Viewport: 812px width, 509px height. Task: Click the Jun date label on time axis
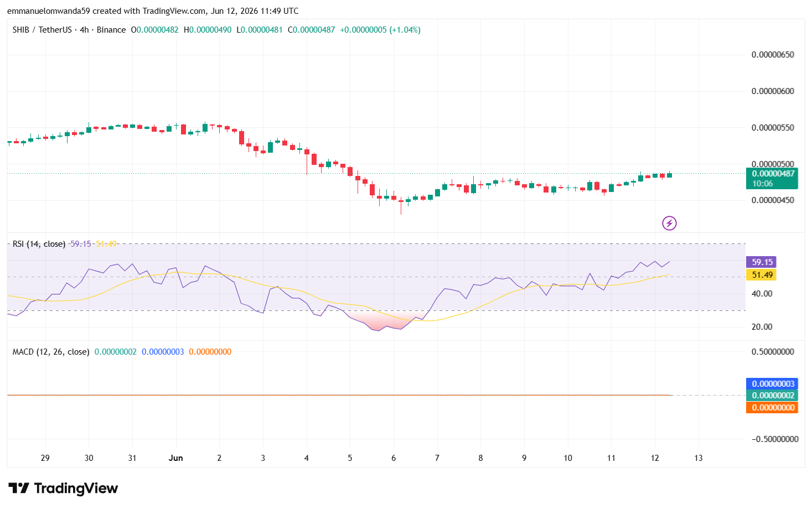point(175,458)
